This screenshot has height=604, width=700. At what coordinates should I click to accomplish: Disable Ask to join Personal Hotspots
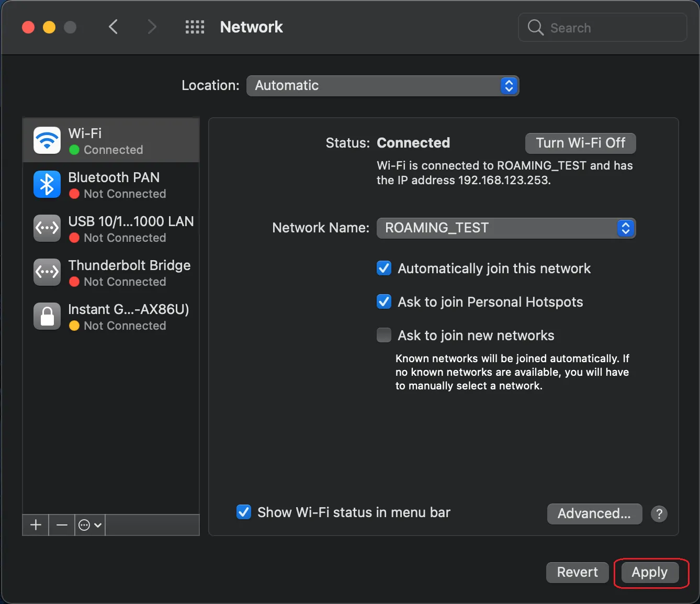(x=384, y=302)
